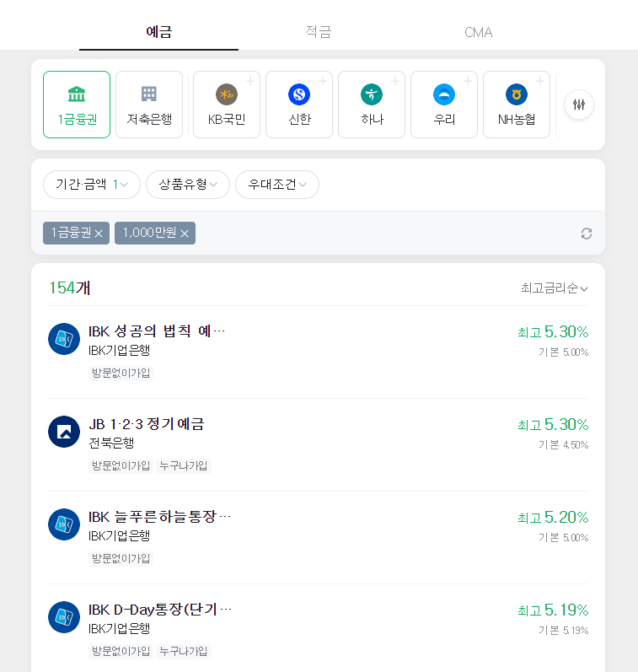Change the 최고금리순 sort order

click(x=554, y=288)
